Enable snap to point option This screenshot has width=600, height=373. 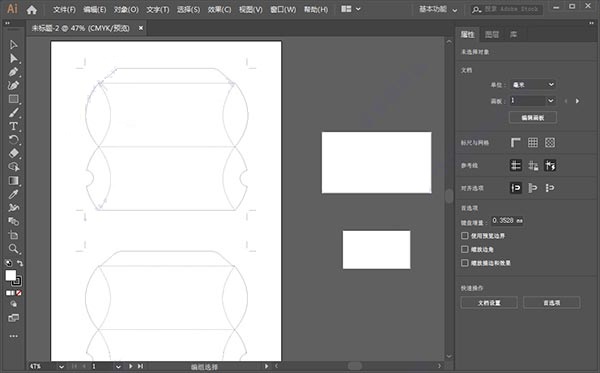click(x=515, y=188)
